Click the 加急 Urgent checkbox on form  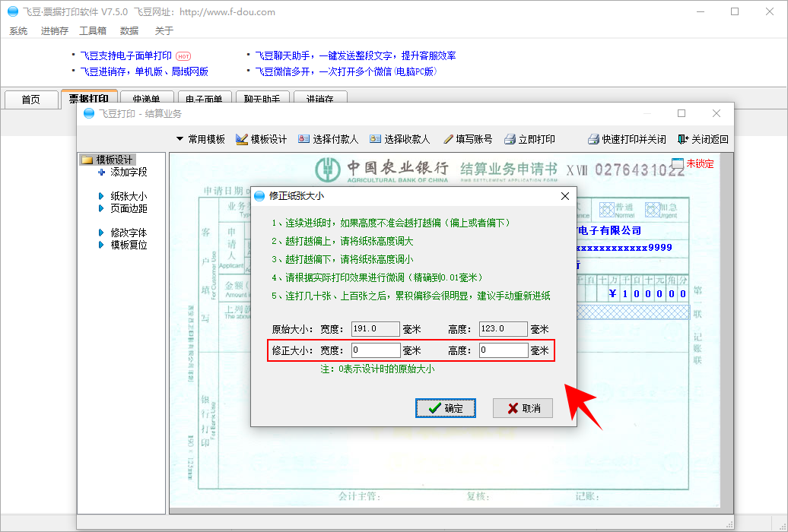coord(653,210)
